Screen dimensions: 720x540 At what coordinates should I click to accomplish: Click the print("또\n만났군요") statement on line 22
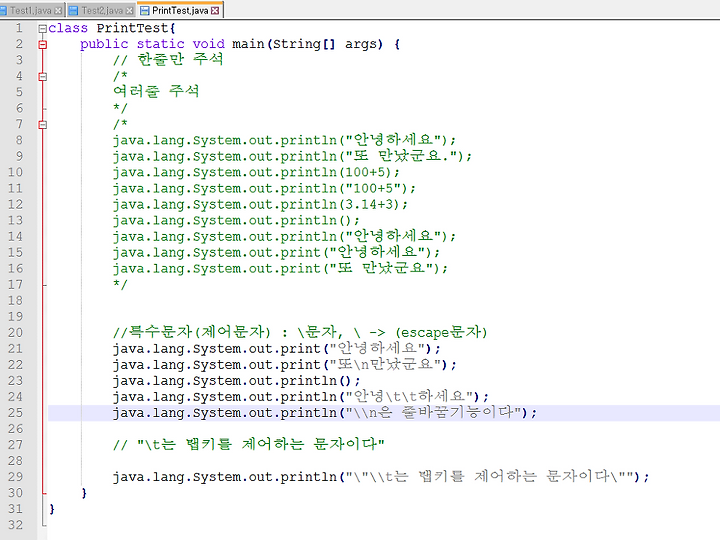285,365
